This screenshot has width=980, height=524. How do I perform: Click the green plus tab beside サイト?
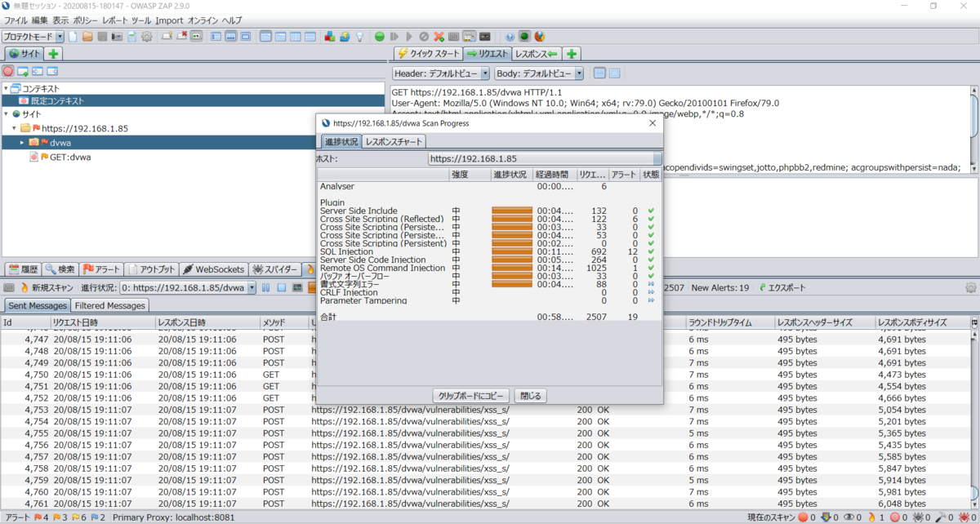tap(53, 54)
